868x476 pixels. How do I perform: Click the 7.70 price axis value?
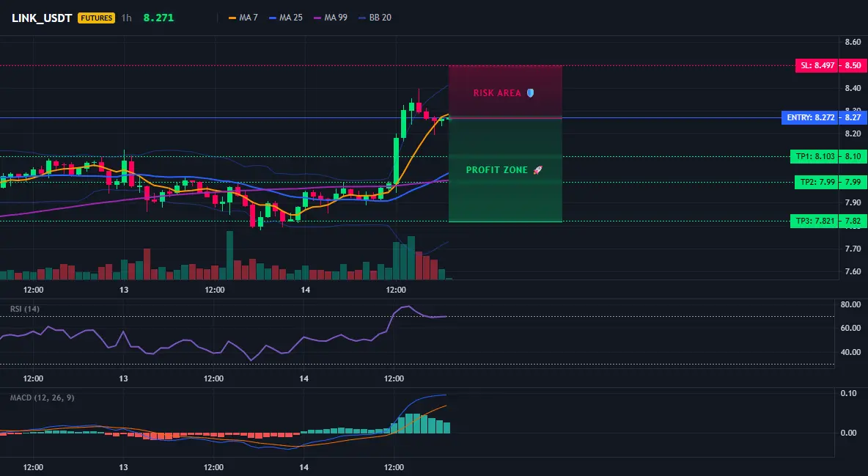pos(853,249)
